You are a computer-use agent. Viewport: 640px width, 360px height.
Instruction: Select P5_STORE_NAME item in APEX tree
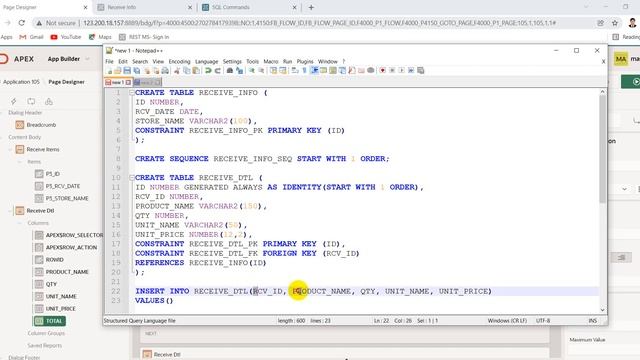click(x=67, y=198)
